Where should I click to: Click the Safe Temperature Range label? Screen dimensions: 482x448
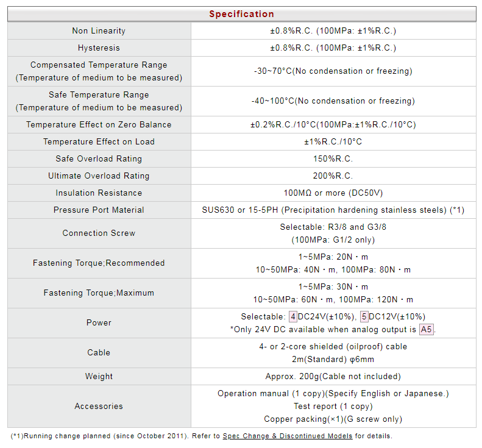coord(99,94)
